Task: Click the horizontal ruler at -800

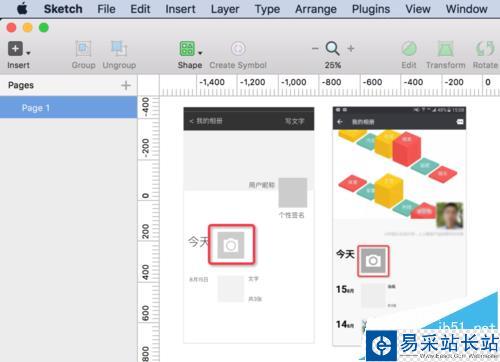Action: [331, 82]
